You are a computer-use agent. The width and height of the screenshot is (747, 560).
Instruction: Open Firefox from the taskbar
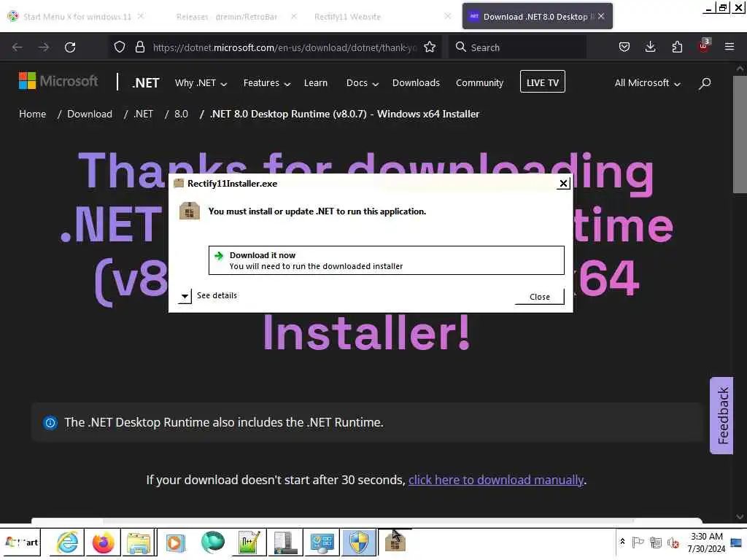tap(103, 542)
